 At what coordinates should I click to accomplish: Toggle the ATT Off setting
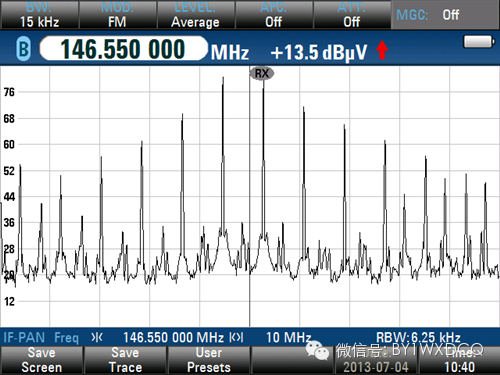352,15
